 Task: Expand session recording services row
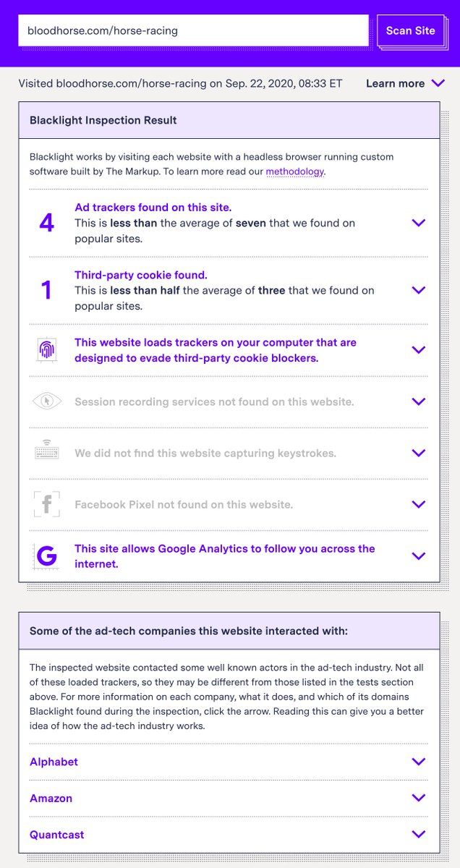(418, 401)
